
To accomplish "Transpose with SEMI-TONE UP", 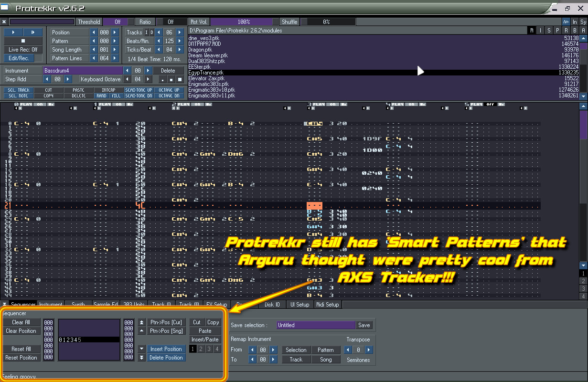I will tap(139, 90).
